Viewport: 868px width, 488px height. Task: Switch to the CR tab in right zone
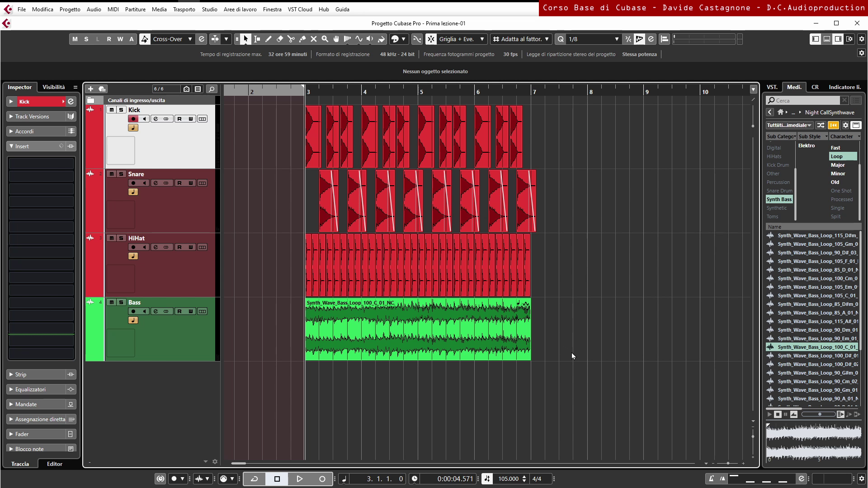(x=815, y=87)
